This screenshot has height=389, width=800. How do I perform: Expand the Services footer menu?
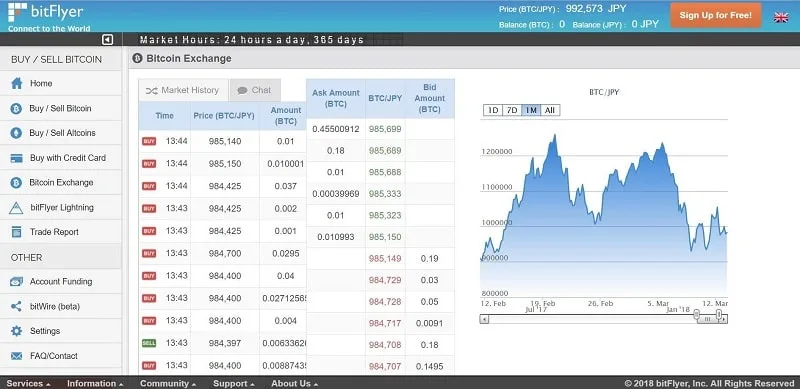click(x=28, y=383)
